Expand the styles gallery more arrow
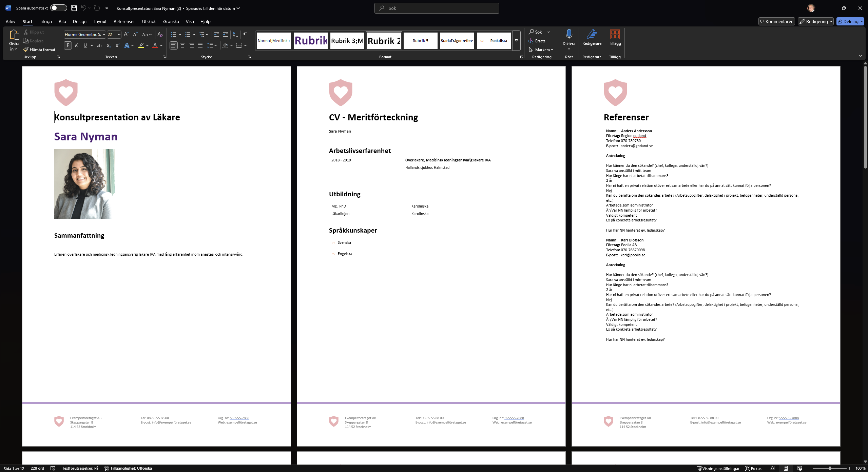Viewport: 868px width, 472px height. (516, 41)
